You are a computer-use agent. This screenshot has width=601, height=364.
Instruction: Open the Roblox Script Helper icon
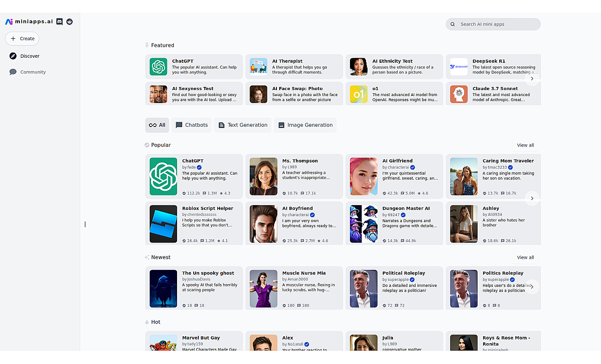pyautogui.click(x=164, y=224)
